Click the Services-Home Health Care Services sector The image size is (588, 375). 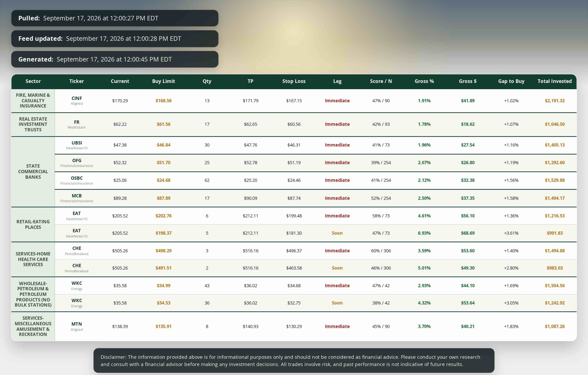(33, 259)
